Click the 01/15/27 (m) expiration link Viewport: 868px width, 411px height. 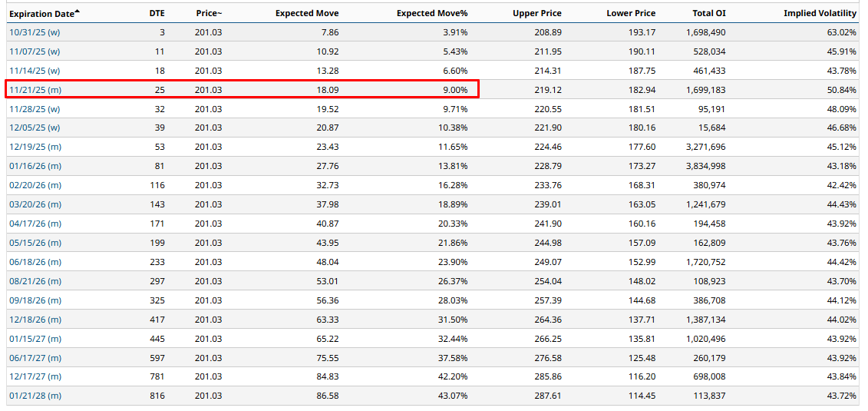tap(35, 338)
